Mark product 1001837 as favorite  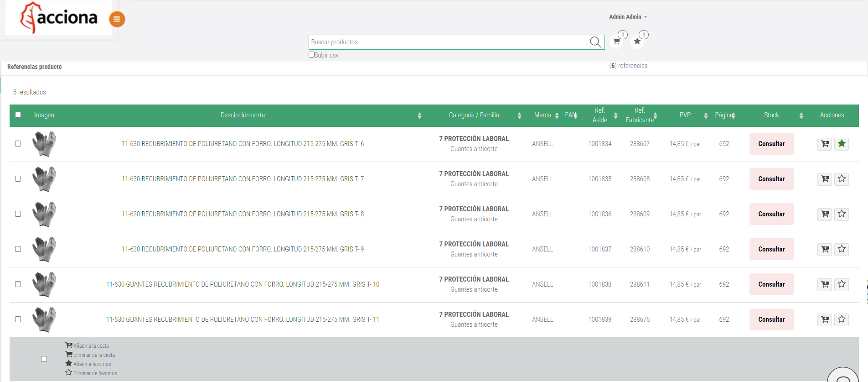(x=842, y=249)
